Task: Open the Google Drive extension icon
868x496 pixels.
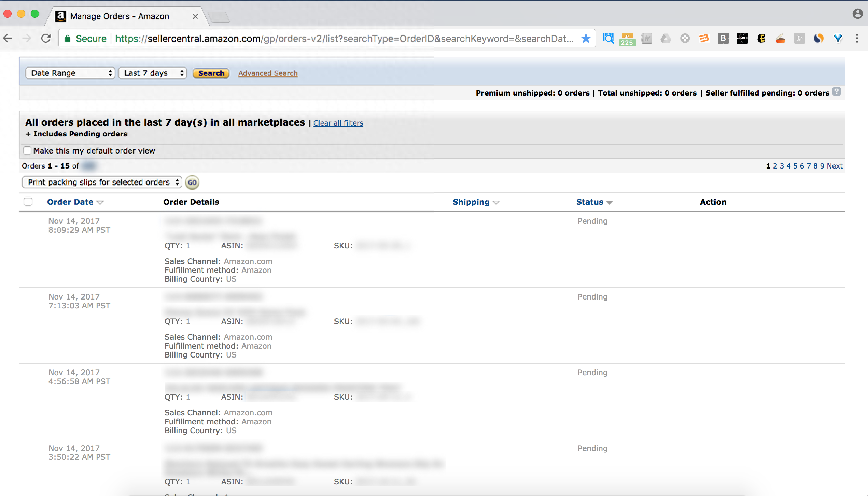Action: coord(666,39)
